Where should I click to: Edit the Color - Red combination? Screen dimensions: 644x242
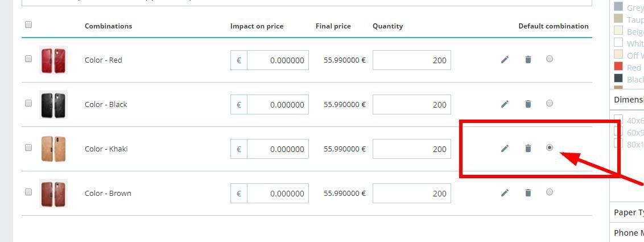(x=505, y=59)
